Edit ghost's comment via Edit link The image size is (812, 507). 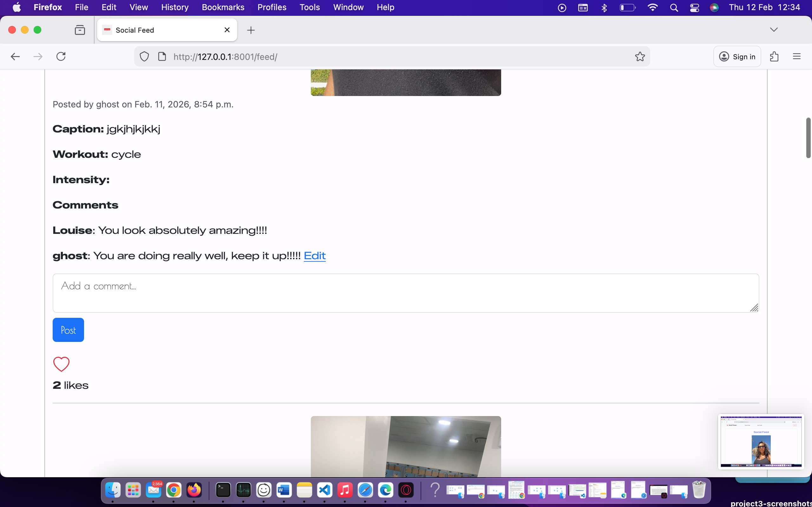[314, 256]
